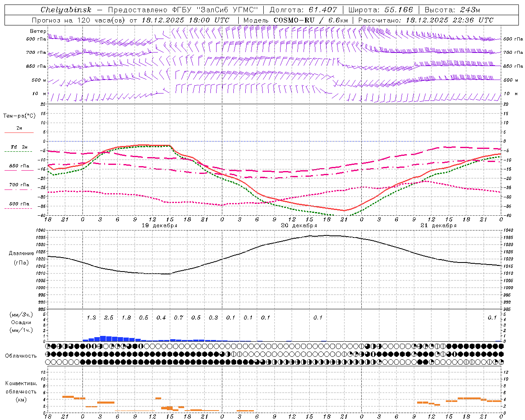
Task: Click the '(мм/3ч.)' precipitation unit label
Action: point(21,315)
